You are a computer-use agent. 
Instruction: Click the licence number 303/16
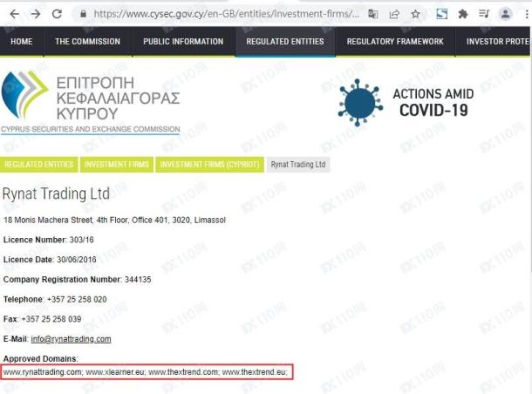[x=81, y=240]
